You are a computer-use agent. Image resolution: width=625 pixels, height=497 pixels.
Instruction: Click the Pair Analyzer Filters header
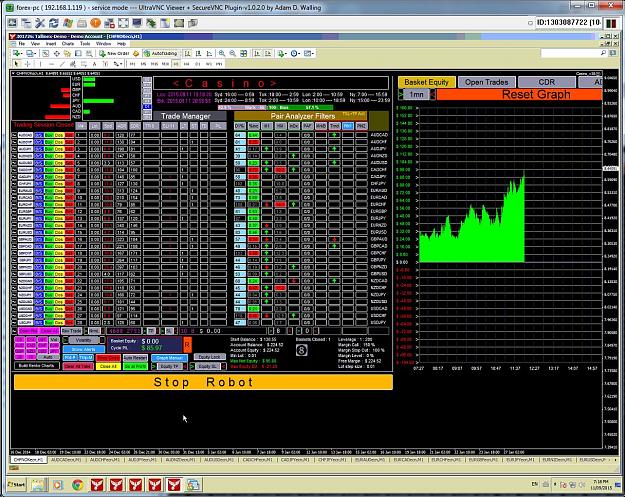tap(301, 116)
